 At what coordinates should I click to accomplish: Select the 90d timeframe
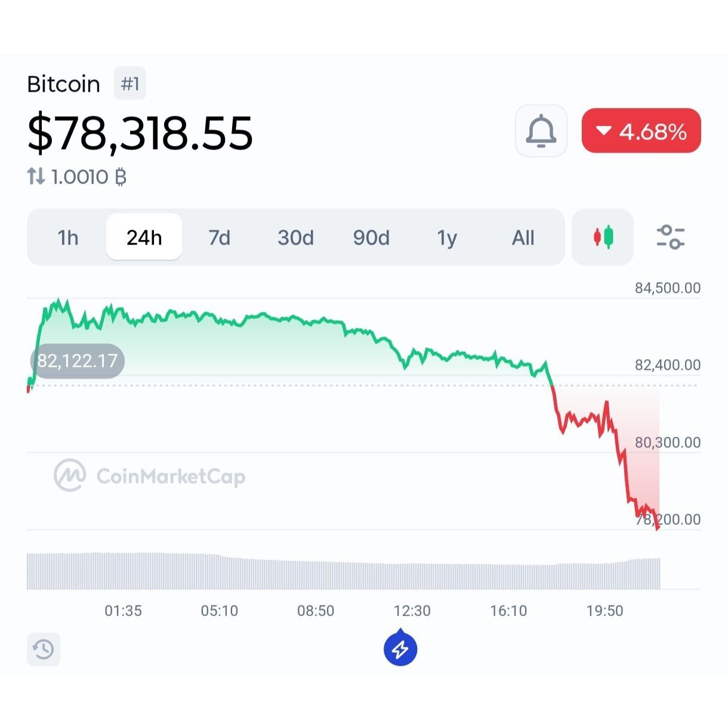371,237
